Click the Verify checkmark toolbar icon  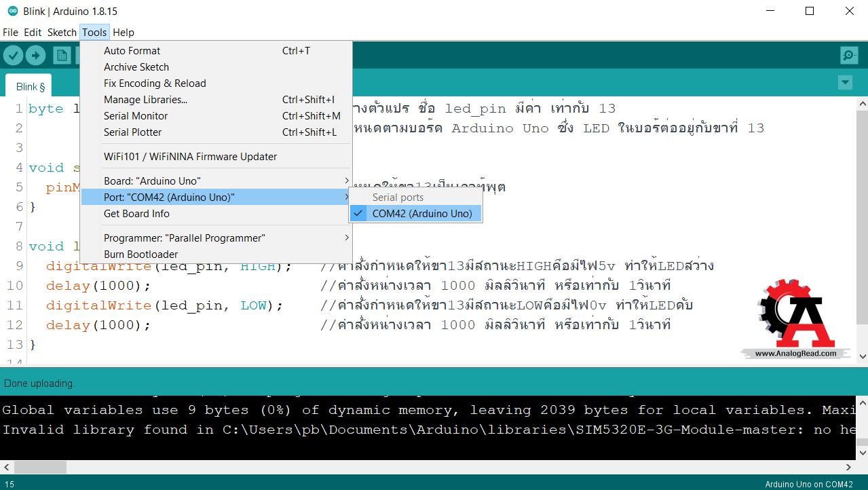pyautogui.click(x=13, y=56)
